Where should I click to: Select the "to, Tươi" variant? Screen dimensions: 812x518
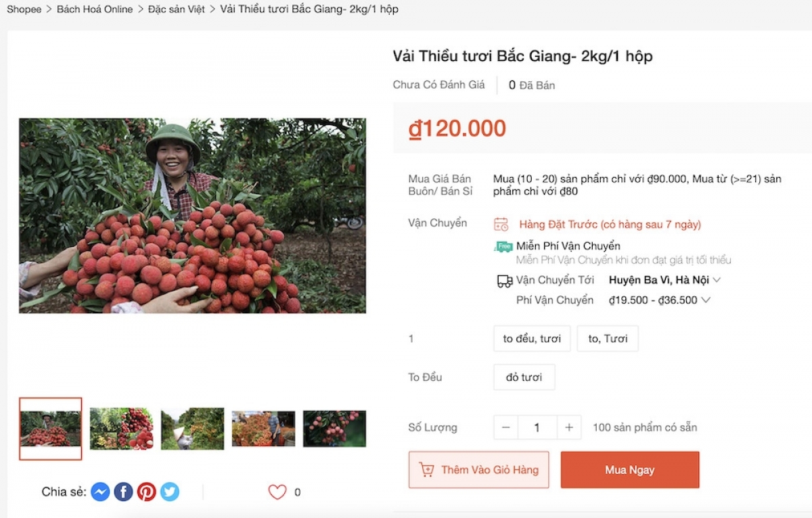[x=608, y=339]
